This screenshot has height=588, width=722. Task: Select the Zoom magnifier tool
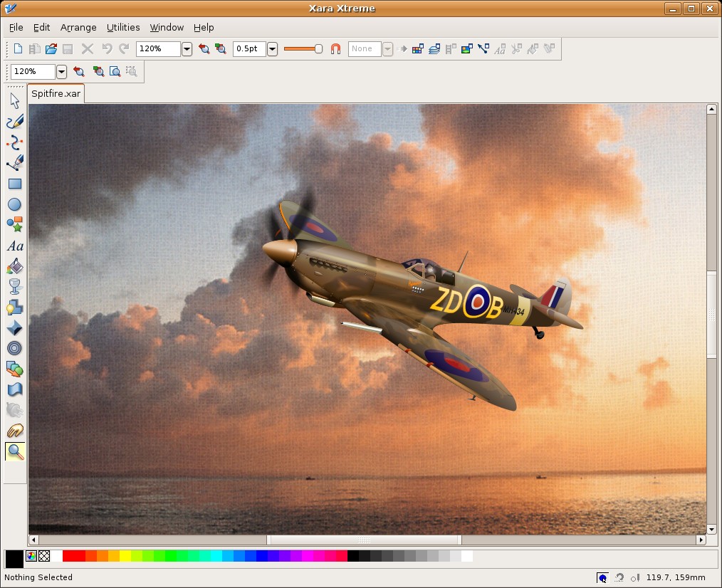click(15, 452)
